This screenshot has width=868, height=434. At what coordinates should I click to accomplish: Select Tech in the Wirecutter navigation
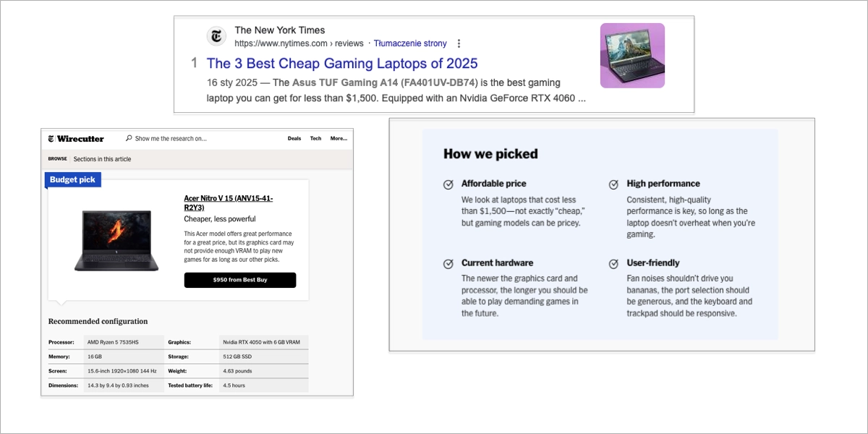click(x=315, y=138)
